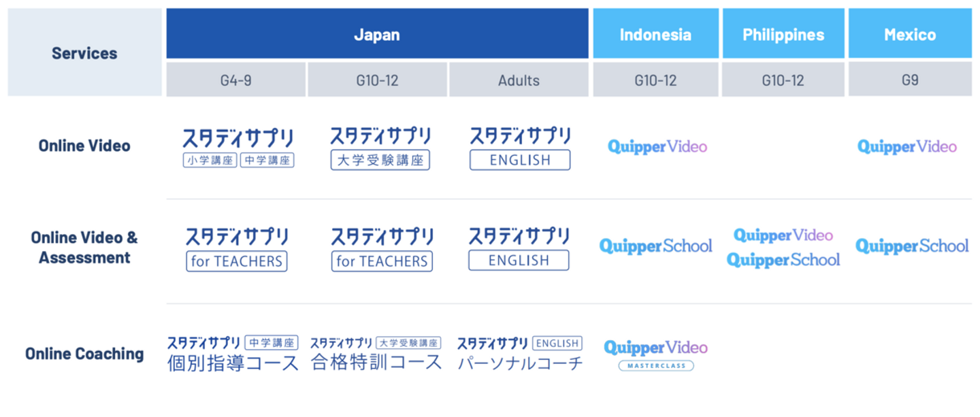This screenshot has height=417, width=980.
Task: Select the Adults grade cell under Japan
Action: coord(519,80)
